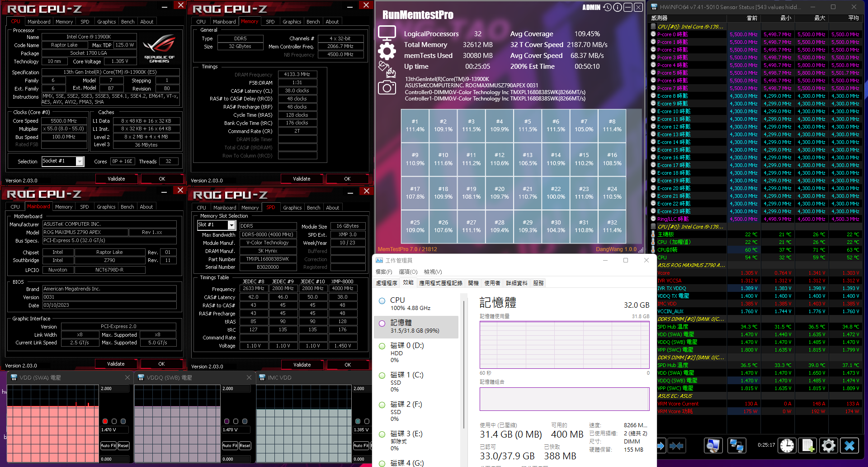Open 檔案(F) menu in Task Manager
Viewport: 868px width, 467px height.
[384, 272]
